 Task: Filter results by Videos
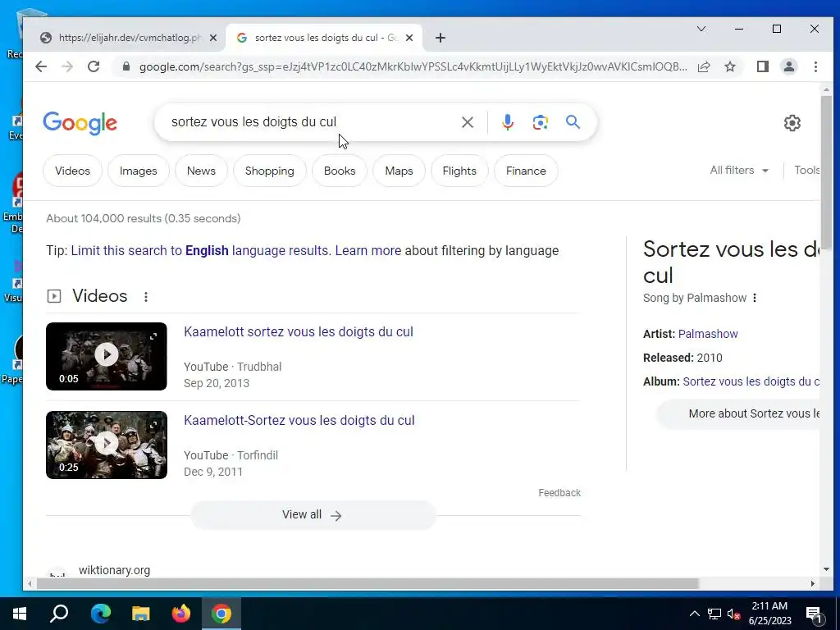[x=72, y=171]
